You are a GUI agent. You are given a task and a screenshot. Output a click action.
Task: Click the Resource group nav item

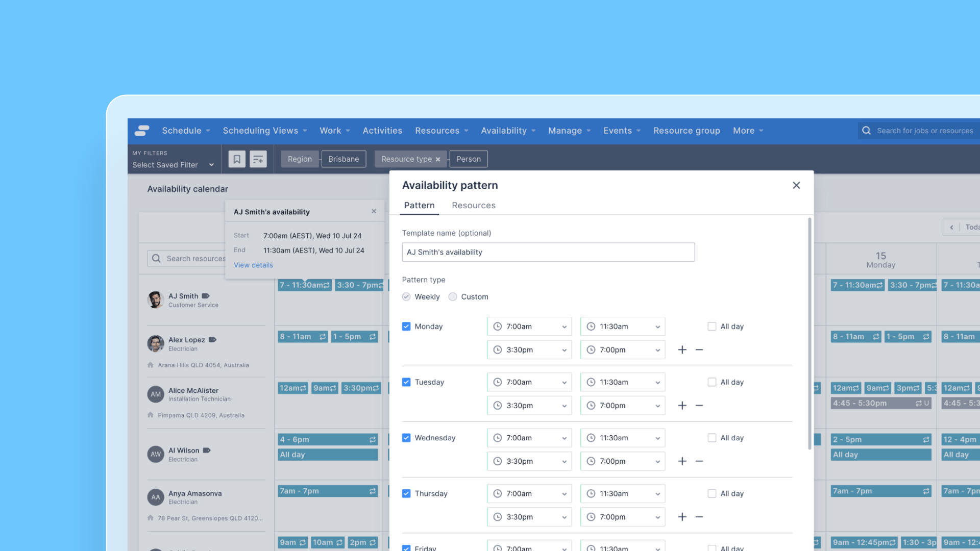687,131
